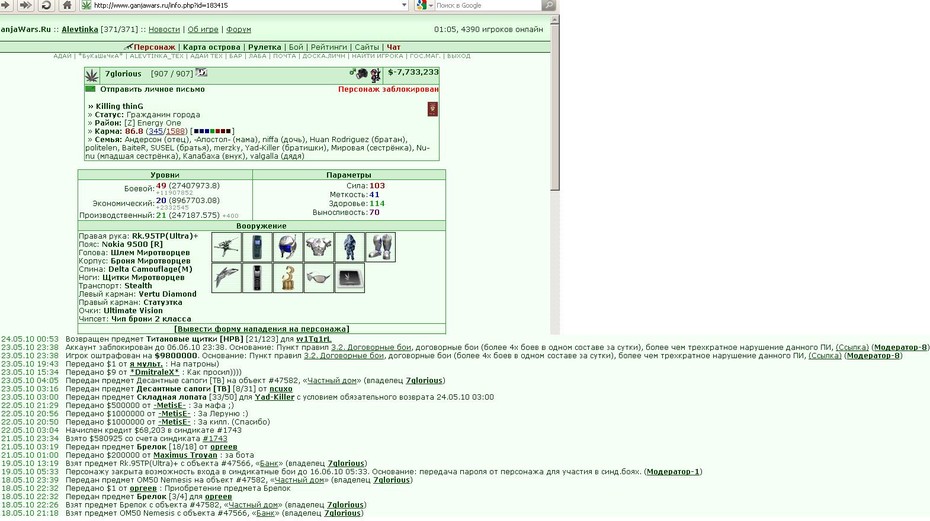
Task: Open the address bar history dropdown arrow
Action: (404, 5)
